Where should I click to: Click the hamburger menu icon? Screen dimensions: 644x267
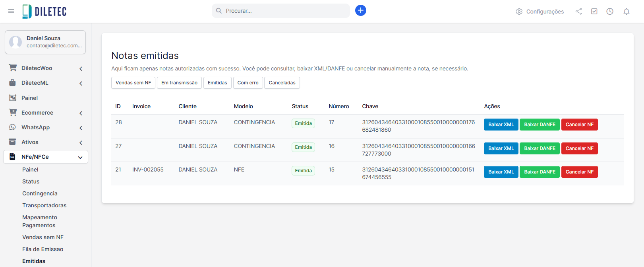11,11
